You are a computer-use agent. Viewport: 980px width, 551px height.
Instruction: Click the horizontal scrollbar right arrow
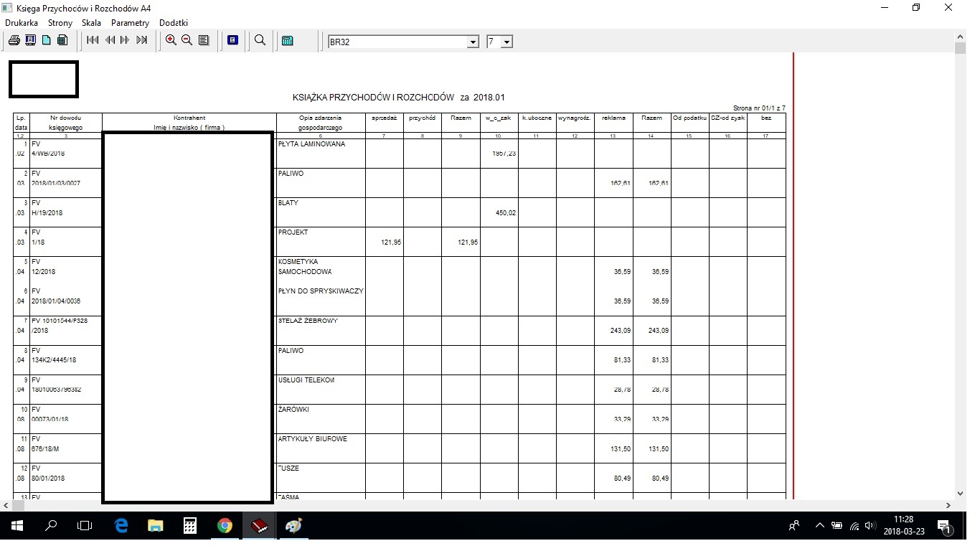tap(948, 506)
